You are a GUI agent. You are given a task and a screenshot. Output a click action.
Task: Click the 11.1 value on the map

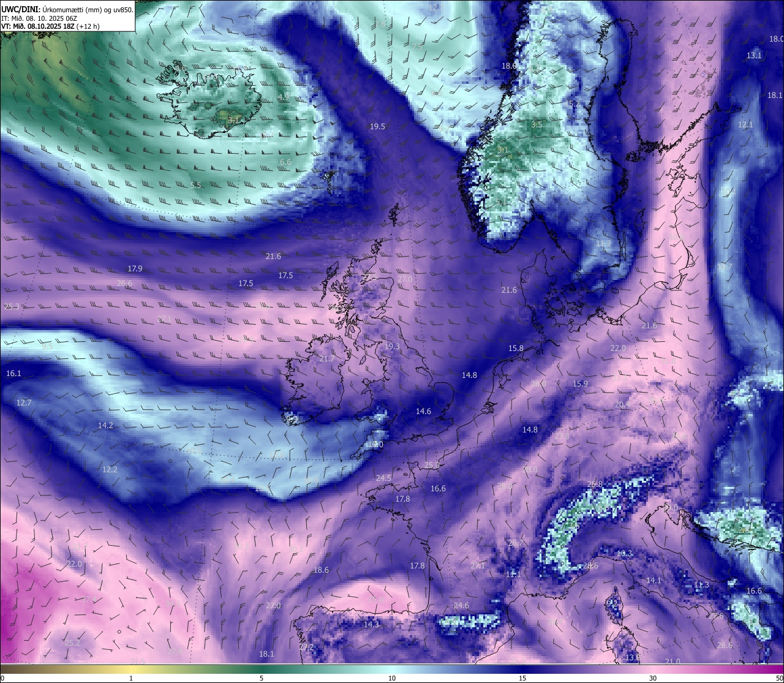tap(513, 575)
